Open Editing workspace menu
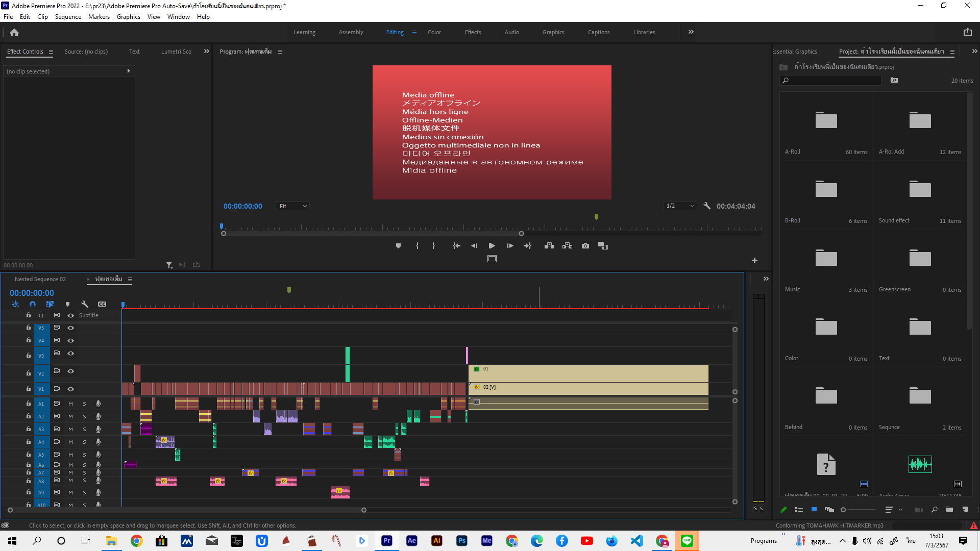 click(414, 32)
